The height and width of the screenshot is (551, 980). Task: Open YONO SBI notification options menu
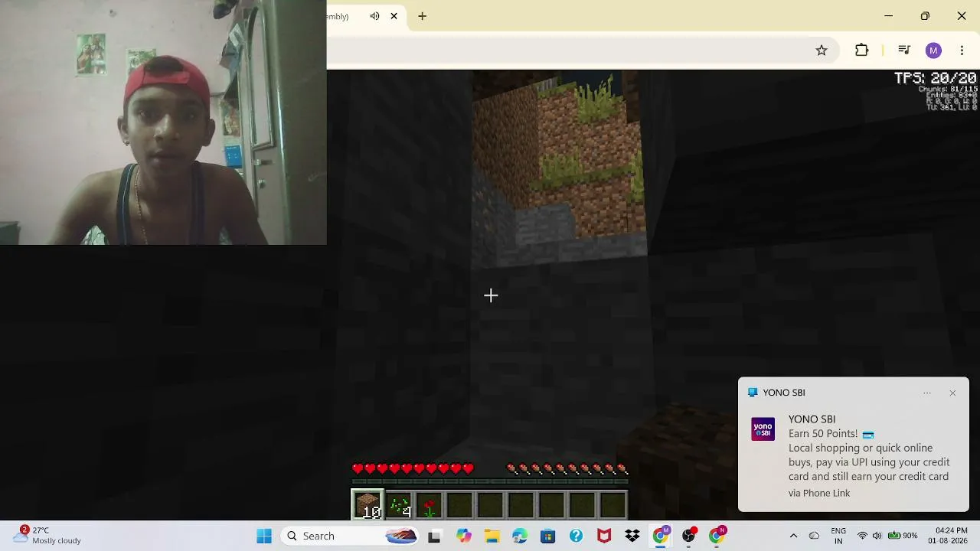[x=927, y=393]
